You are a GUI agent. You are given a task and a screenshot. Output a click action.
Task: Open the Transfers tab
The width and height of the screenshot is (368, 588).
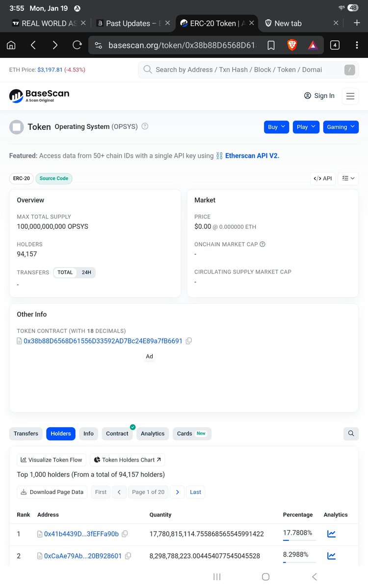[x=26, y=434]
